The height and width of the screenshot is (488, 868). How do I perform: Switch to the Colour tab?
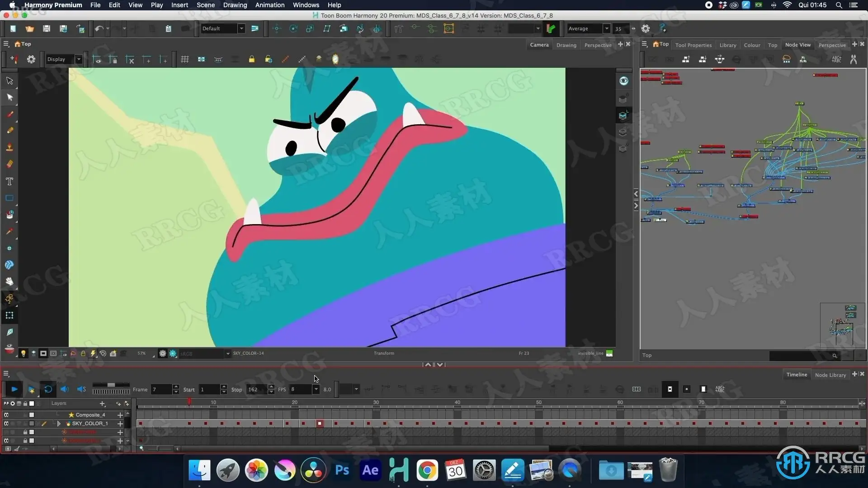(x=752, y=45)
